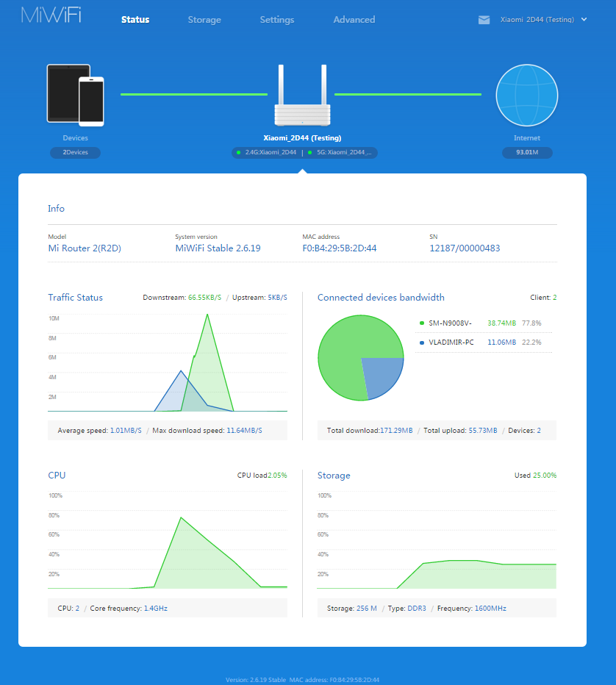Click the 2Devices badge

(x=75, y=152)
